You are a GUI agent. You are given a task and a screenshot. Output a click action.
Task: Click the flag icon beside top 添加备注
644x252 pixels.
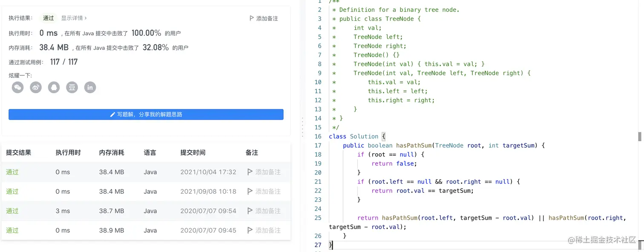coord(251,18)
